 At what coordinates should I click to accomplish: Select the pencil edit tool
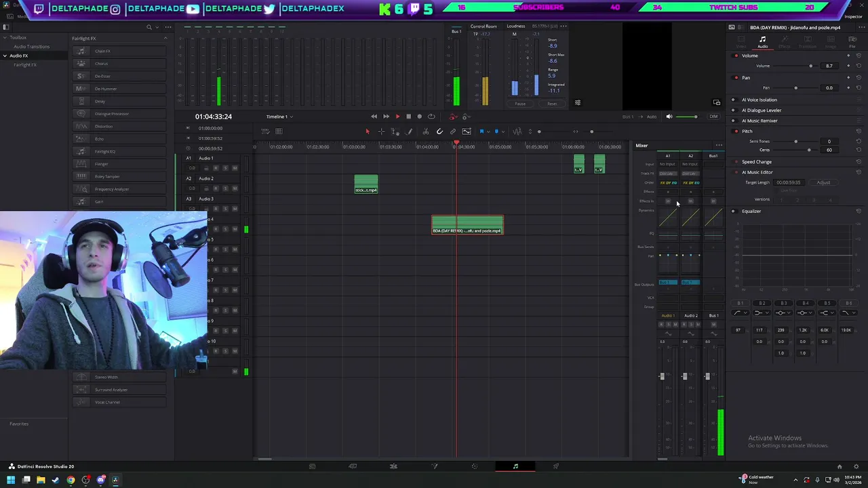coord(410,131)
